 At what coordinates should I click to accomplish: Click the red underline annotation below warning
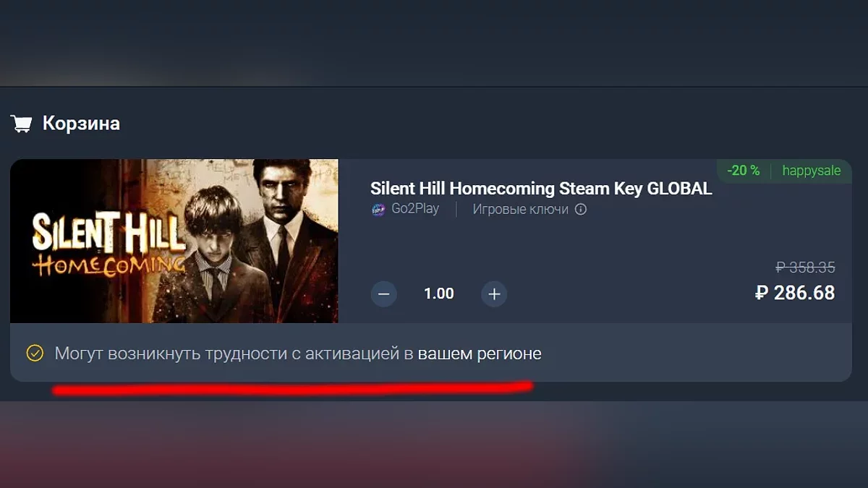(x=293, y=389)
